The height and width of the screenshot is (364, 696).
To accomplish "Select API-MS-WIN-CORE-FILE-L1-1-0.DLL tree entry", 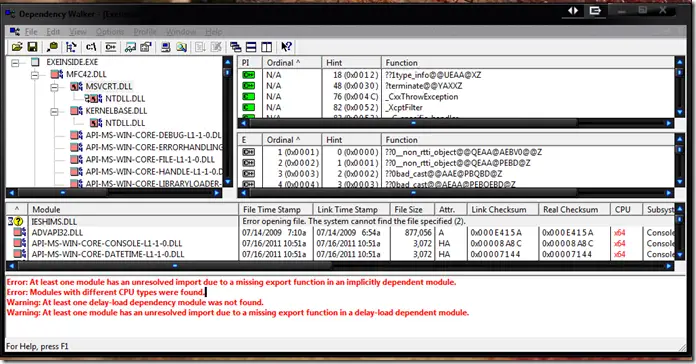I will click(x=150, y=159).
